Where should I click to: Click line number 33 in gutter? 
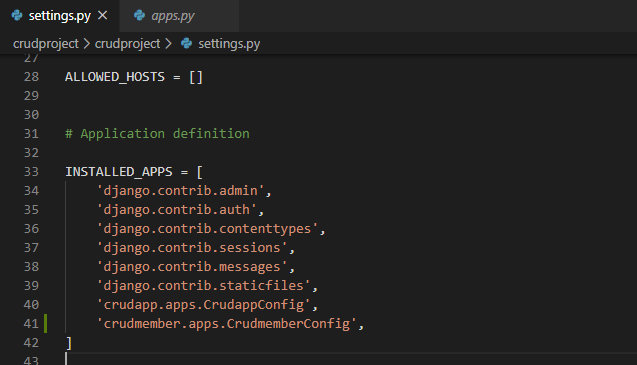(x=31, y=172)
